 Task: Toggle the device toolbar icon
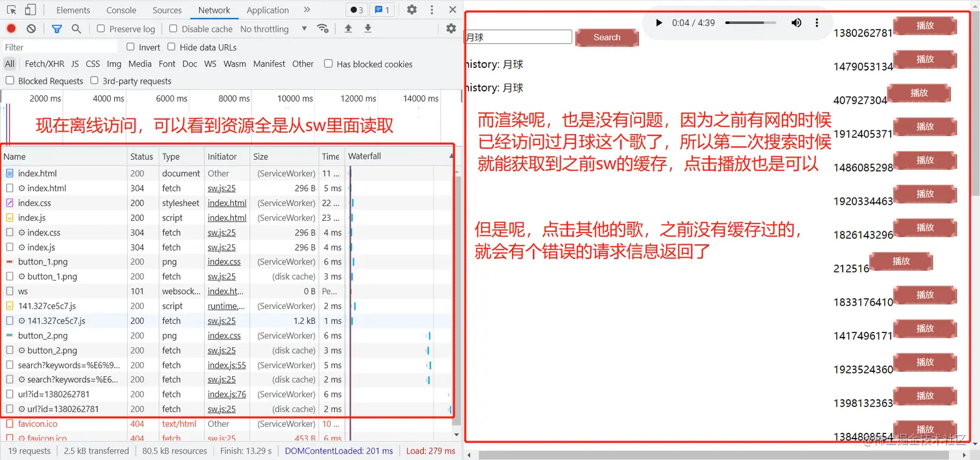pyautogui.click(x=30, y=10)
